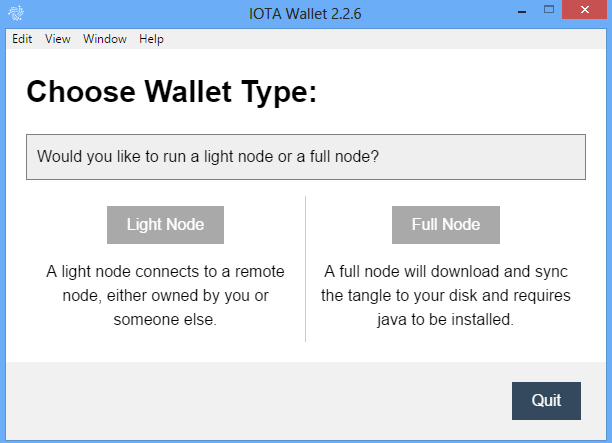Open the Help menu

[151, 39]
